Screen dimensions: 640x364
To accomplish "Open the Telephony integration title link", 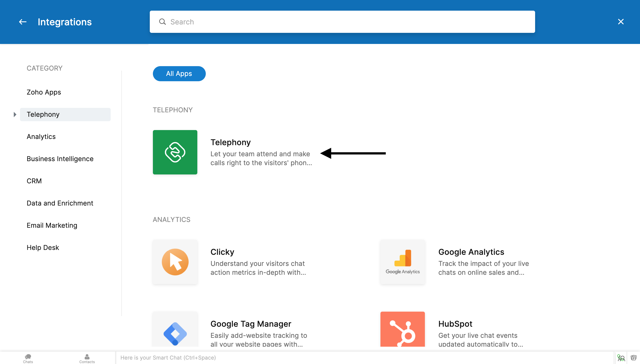I will (230, 142).
